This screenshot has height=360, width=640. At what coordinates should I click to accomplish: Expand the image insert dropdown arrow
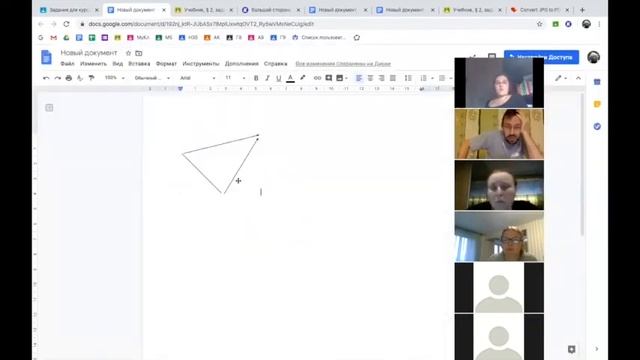tap(347, 78)
